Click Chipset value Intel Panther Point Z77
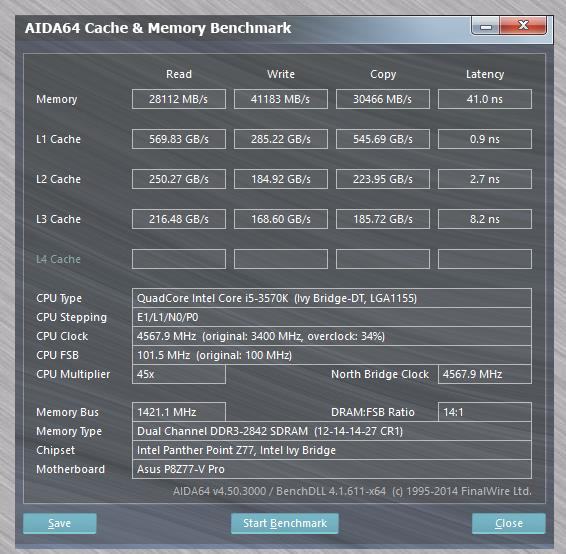Screen dimensions: 566x554 [x=332, y=450]
